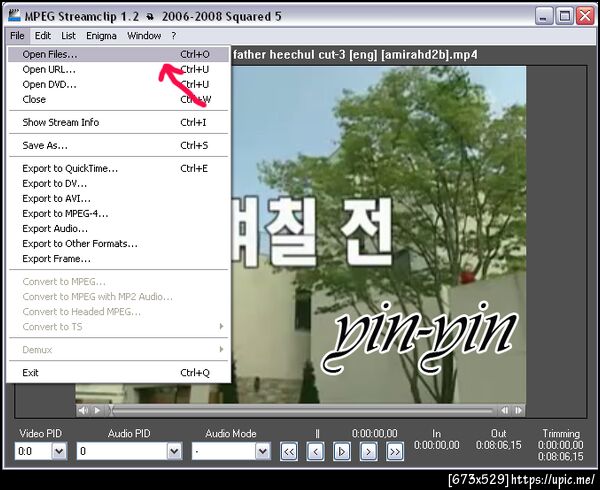Minimize the MPEG Streamclip window

[x=544, y=16]
